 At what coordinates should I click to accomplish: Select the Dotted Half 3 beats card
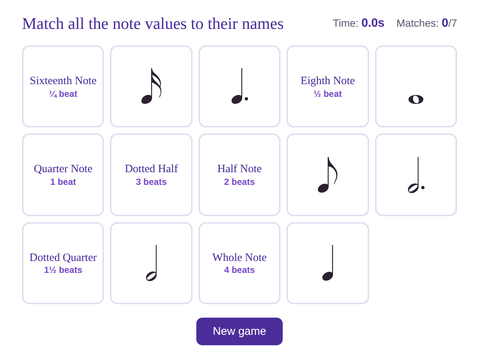coord(151,175)
